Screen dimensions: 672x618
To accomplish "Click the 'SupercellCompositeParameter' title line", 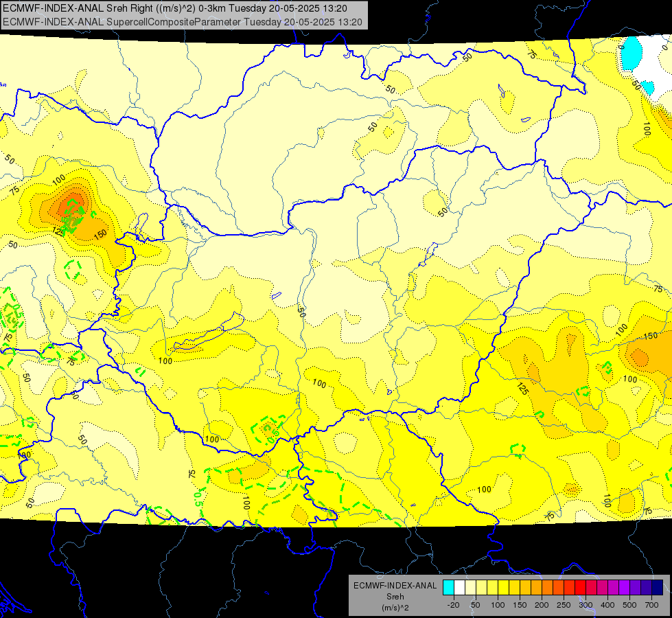I will [x=182, y=22].
